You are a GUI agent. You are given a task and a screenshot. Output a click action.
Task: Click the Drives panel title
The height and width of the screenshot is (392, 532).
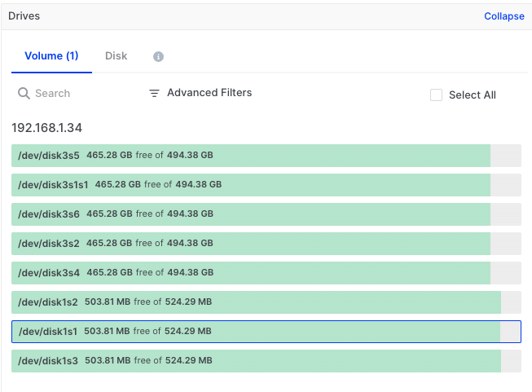pos(24,16)
